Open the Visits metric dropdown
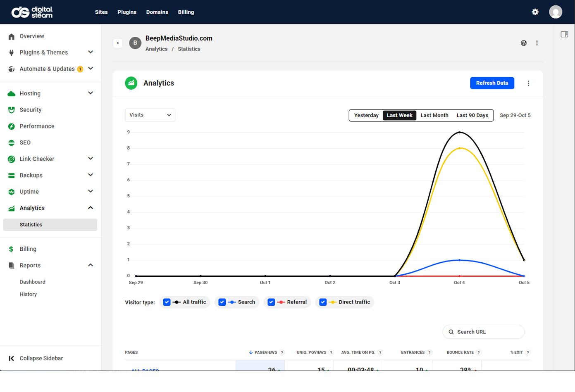Viewport: 575px width, 392px height. [x=150, y=115]
